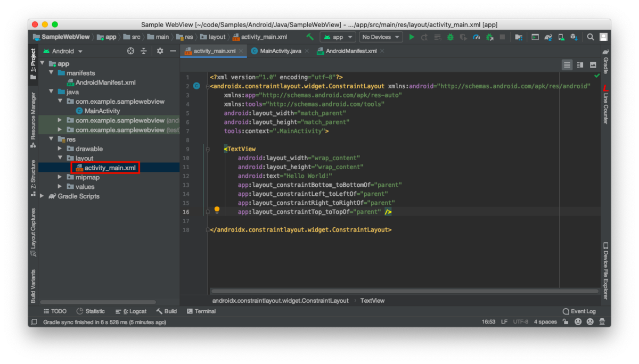Open the Terminal tool window
The width and height of the screenshot is (639, 364).
point(201,311)
